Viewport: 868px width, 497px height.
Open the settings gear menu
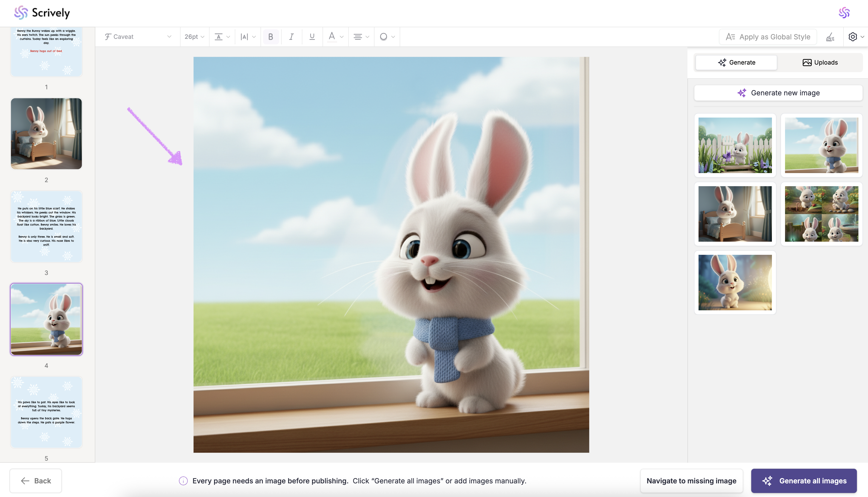856,37
